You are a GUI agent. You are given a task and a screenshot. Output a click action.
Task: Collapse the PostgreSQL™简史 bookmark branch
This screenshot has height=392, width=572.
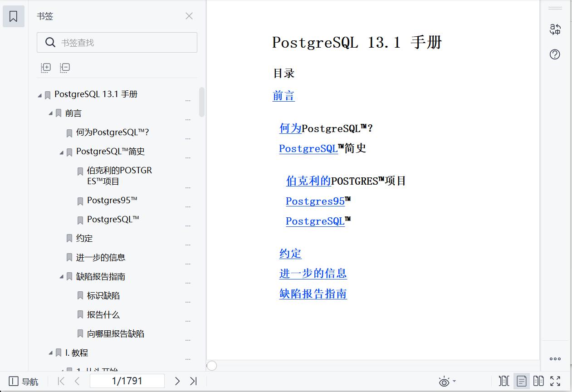point(62,151)
